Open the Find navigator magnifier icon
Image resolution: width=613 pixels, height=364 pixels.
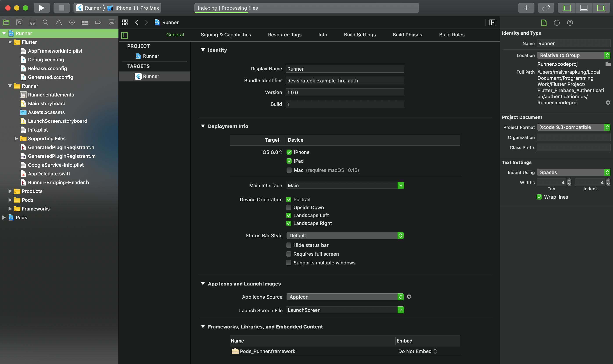[x=45, y=22]
